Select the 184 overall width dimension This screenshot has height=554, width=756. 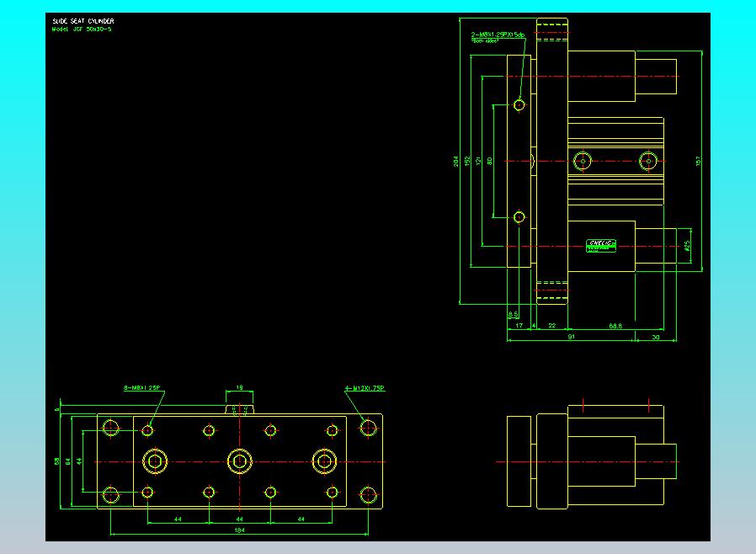click(x=239, y=530)
